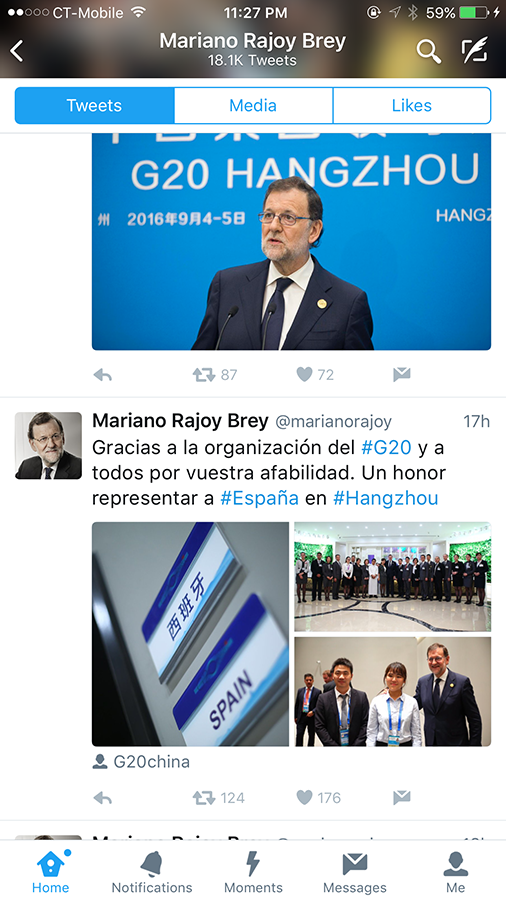
Task: Reply to the Gracias G20 tweet
Action: coord(103,798)
